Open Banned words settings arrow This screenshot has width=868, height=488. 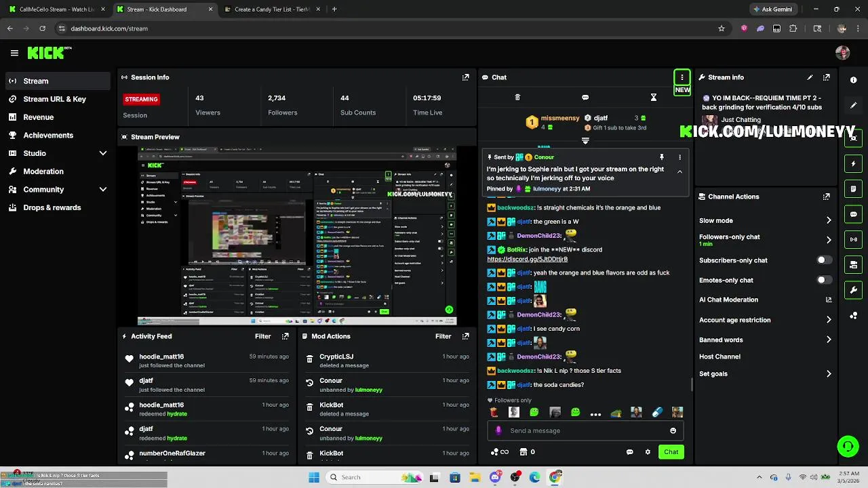(x=829, y=340)
